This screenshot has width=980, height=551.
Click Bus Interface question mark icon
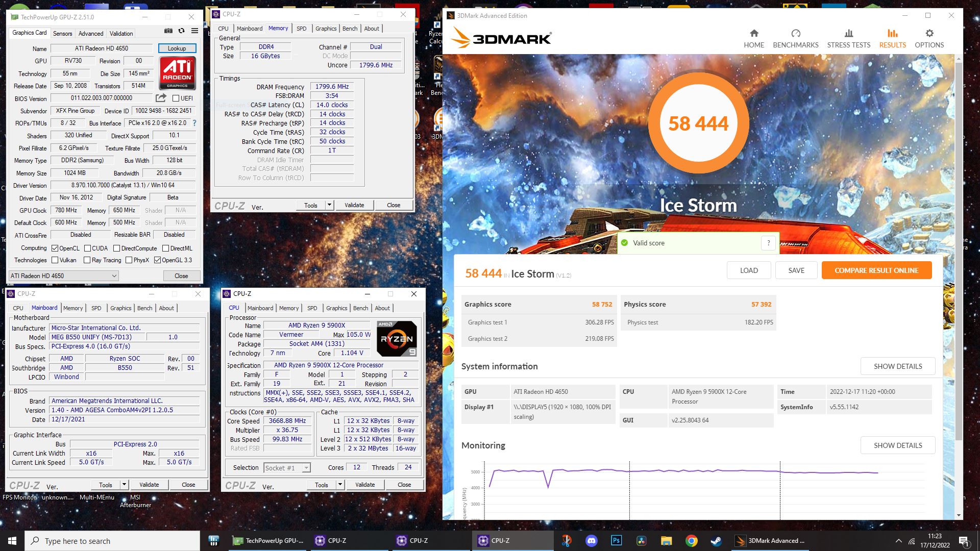coord(194,123)
